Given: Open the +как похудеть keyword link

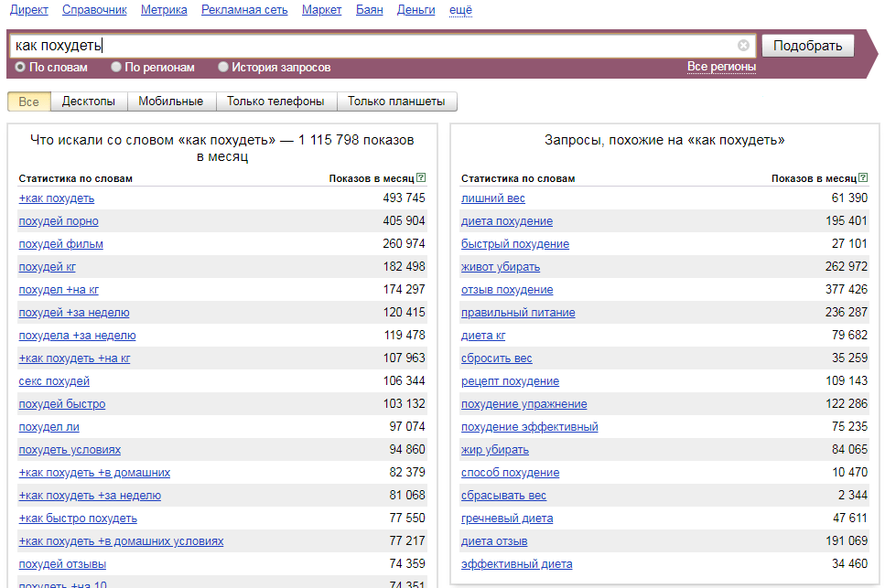Looking at the screenshot, I should tap(57, 198).
